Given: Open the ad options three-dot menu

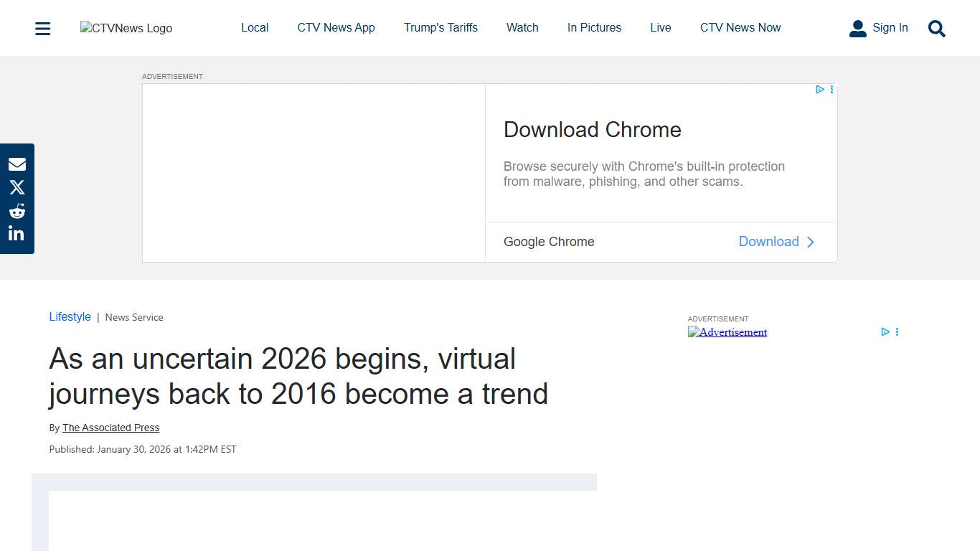Looking at the screenshot, I should (x=831, y=89).
